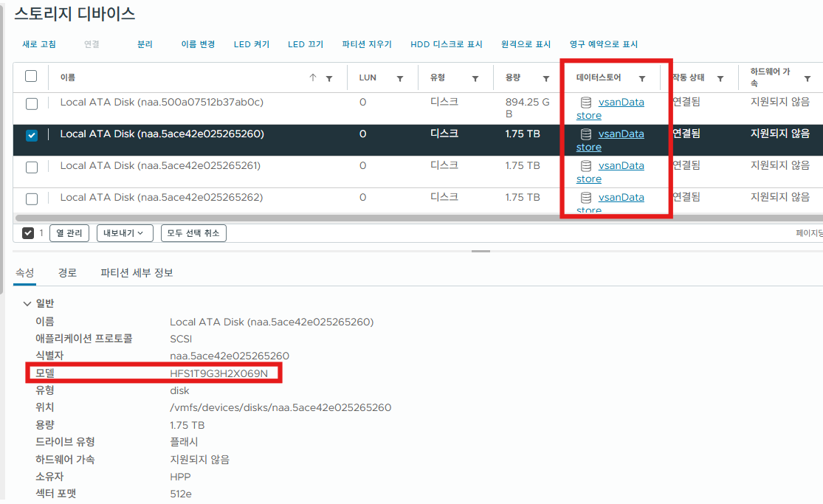Image resolution: width=823 pixels, height=504 pixels.
Task: Click datastore icon in naa.5ace42e025265260 row
Action: coord(586,134)
